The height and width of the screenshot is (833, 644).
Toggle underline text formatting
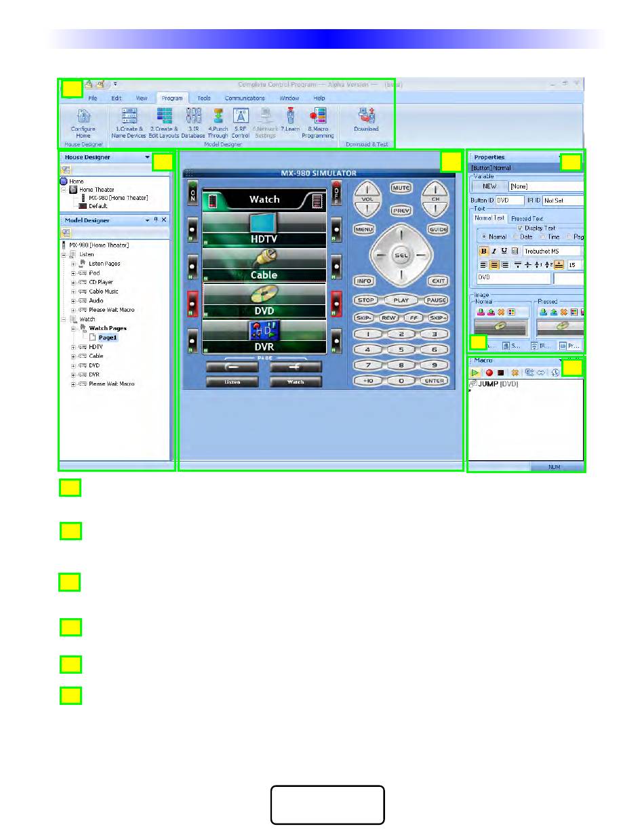tap(504, 251)
